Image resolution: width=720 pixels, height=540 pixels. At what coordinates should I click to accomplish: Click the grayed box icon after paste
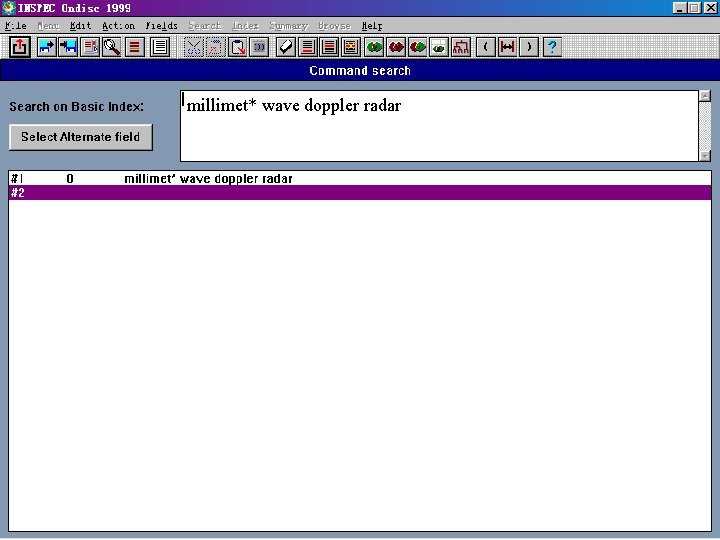pos(259,47)
